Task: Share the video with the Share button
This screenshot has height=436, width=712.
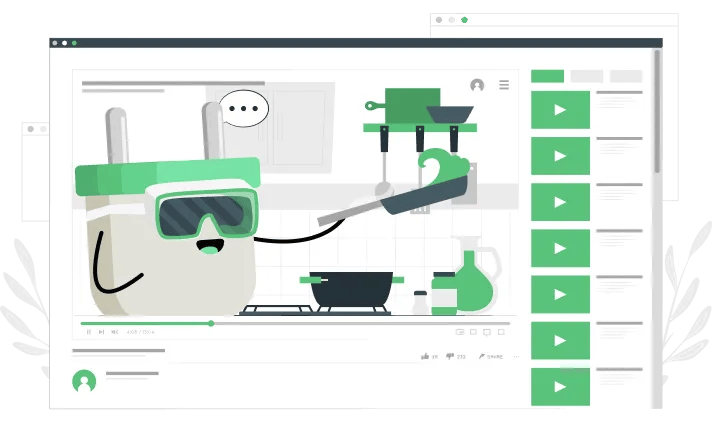Action: coord(490,357)
